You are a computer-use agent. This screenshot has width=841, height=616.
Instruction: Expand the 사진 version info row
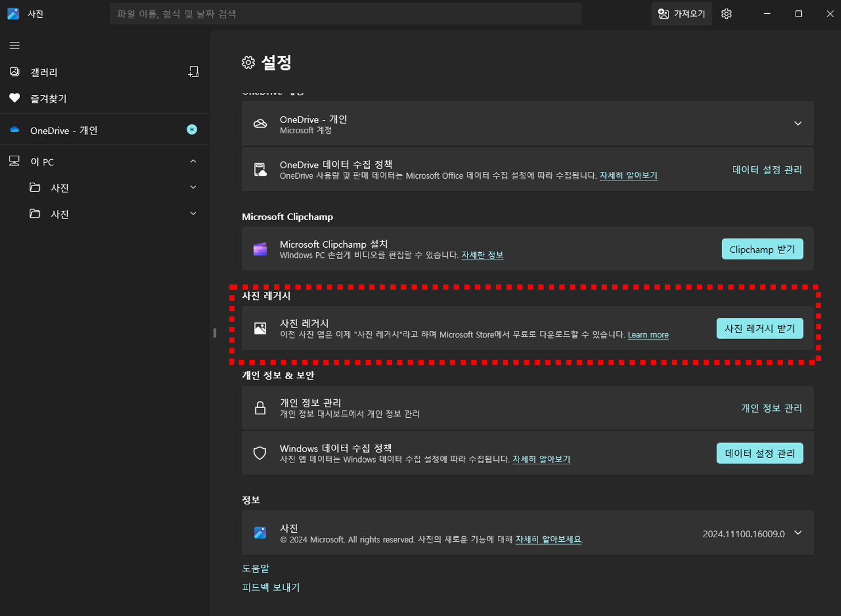[x=798, y=533]
